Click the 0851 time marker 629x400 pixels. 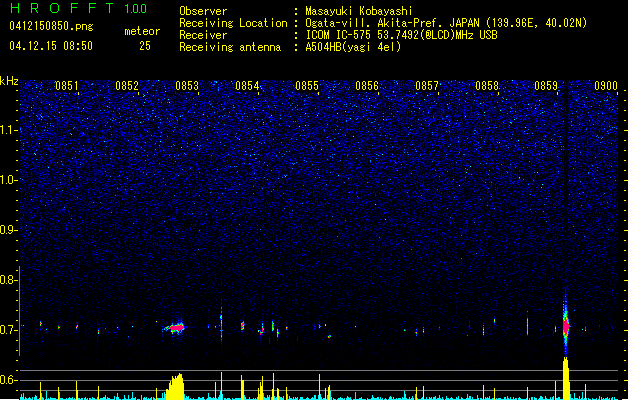pos(67,86)
